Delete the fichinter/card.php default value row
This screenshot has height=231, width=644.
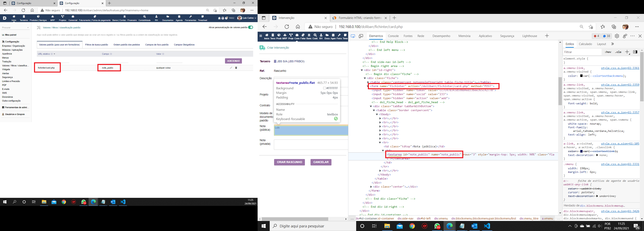[236, 68]
